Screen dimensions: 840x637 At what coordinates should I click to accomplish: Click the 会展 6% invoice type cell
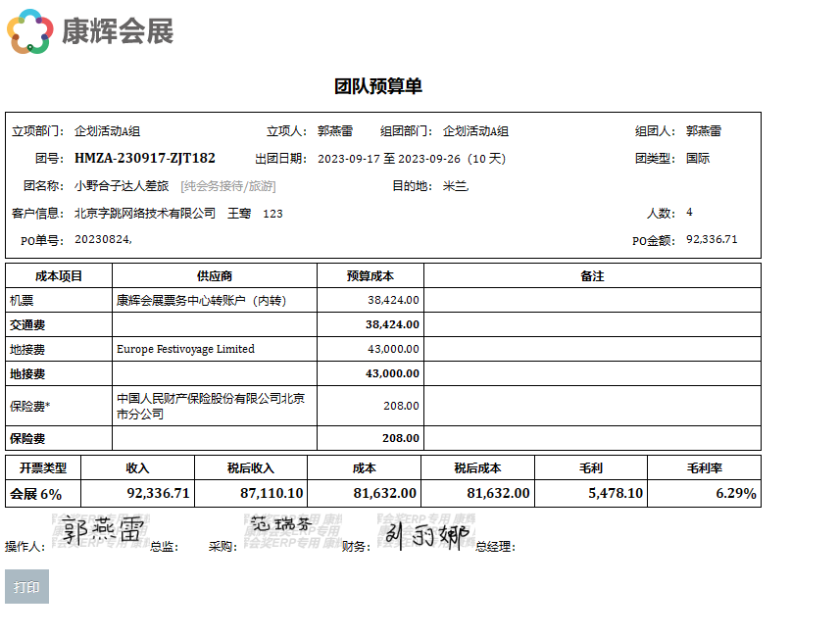click(36, 493)
